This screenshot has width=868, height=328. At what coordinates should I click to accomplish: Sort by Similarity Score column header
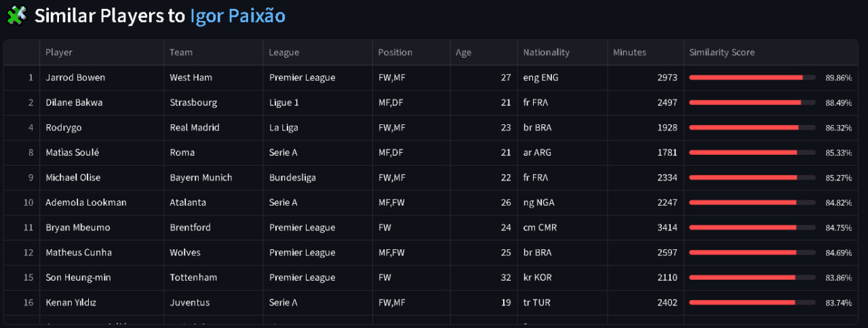point(722,52)
